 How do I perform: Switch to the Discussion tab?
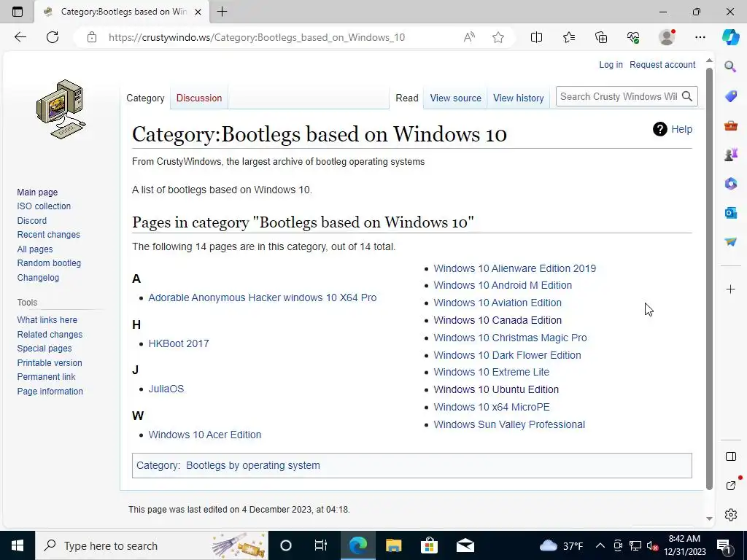[198, 98]
